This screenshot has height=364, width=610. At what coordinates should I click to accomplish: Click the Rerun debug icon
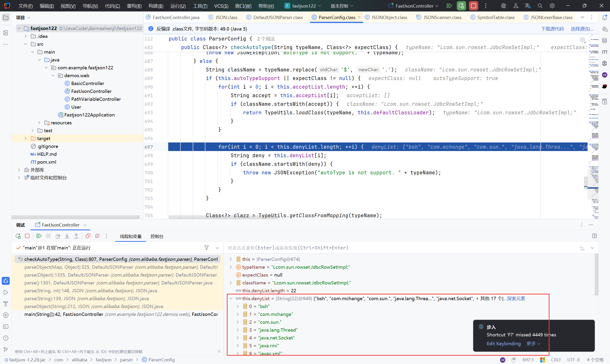tap(18, 236)
